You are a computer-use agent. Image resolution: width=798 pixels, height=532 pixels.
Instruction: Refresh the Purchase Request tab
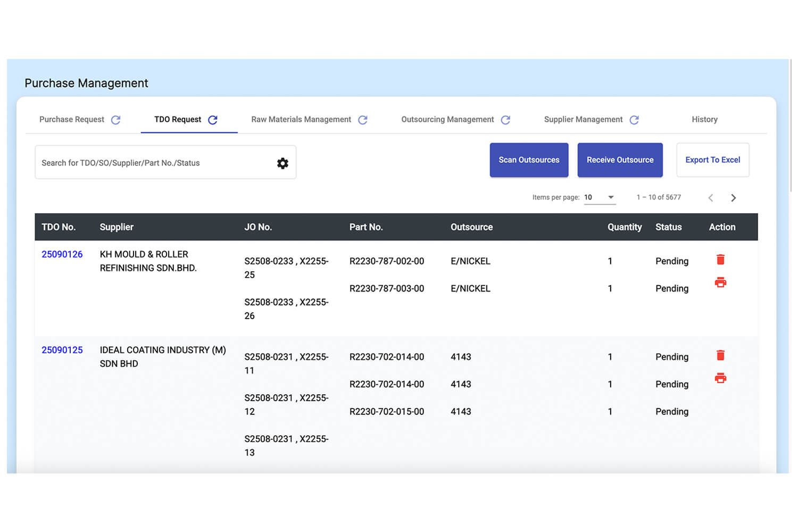click(115, 120)
